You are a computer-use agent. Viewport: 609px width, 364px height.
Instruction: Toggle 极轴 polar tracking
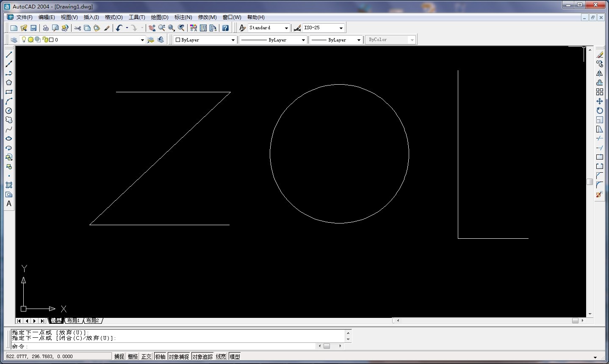(160, 356)
